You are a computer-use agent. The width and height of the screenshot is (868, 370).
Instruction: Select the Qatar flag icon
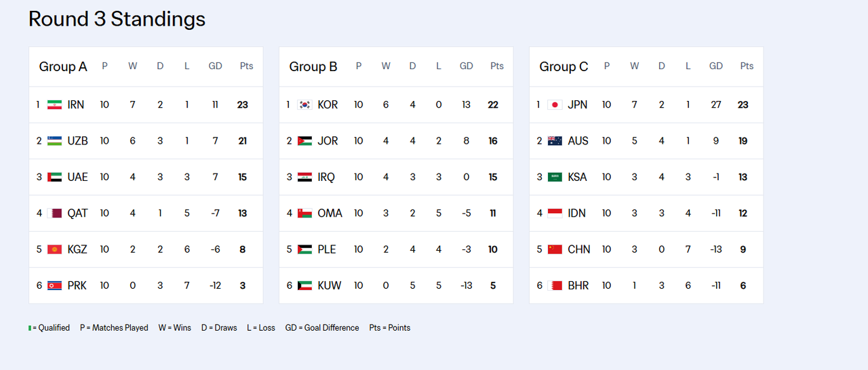click(55, 213)
